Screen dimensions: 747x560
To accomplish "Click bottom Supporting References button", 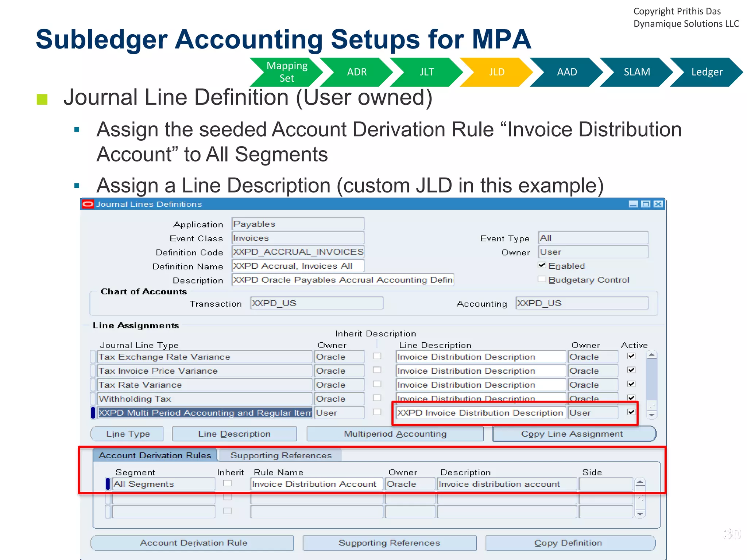I will pos(390,543).
